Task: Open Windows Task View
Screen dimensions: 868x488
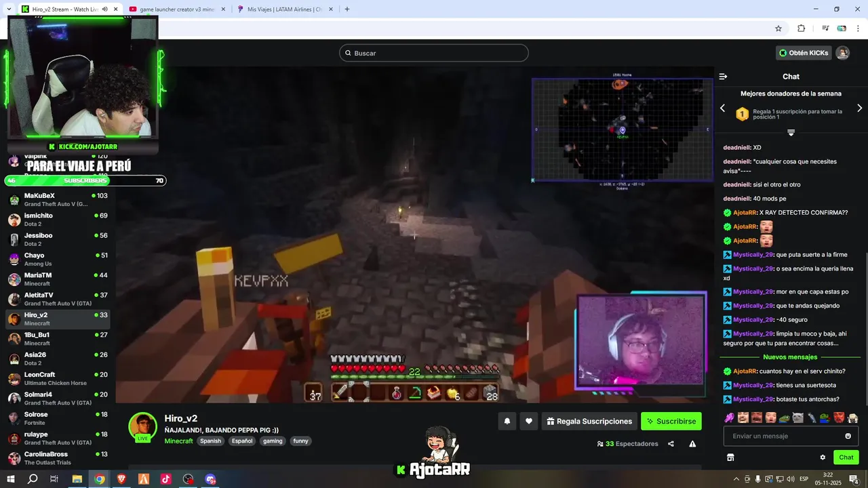Action: [x=54, y=479]
